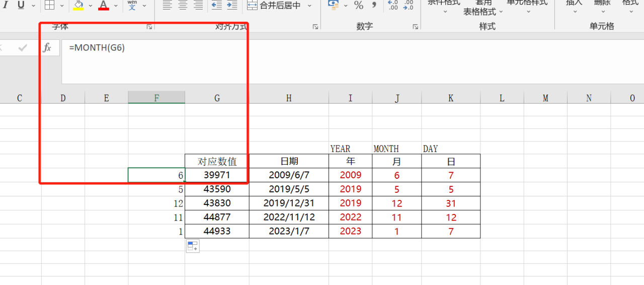Toggle underline formatting button
The image size is (644, 285).
pyautogui.click(x=21, y=5)
